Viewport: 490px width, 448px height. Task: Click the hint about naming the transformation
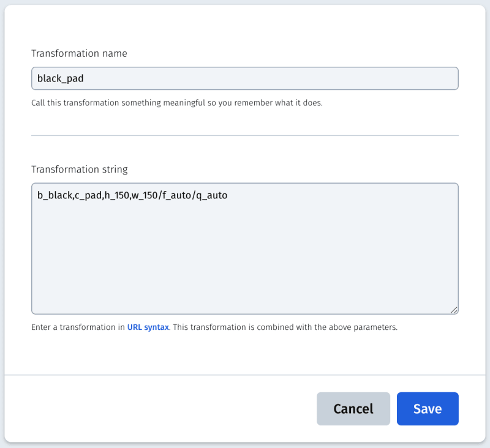(x=177, y=103)
